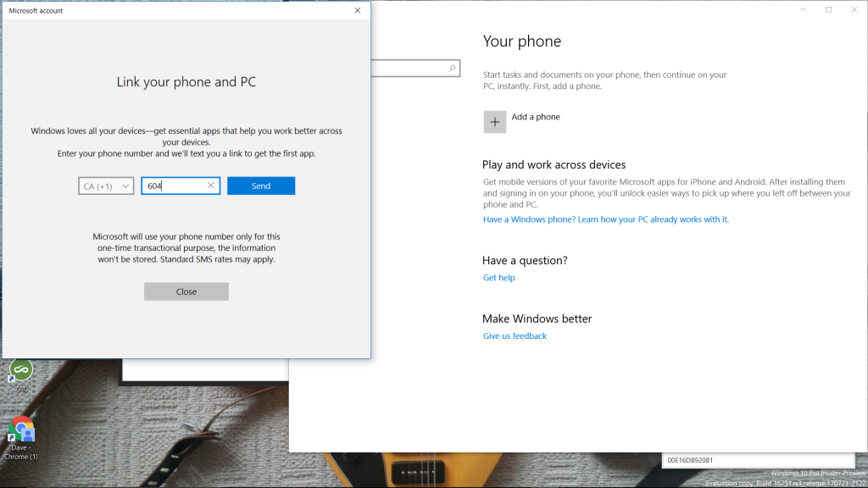Maximize the Settings window
Screen dimensions: 868x488
(828, 9)
